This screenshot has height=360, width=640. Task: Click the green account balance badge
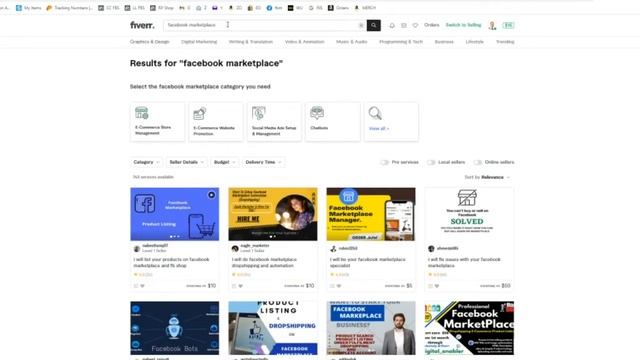click(508, 25)
